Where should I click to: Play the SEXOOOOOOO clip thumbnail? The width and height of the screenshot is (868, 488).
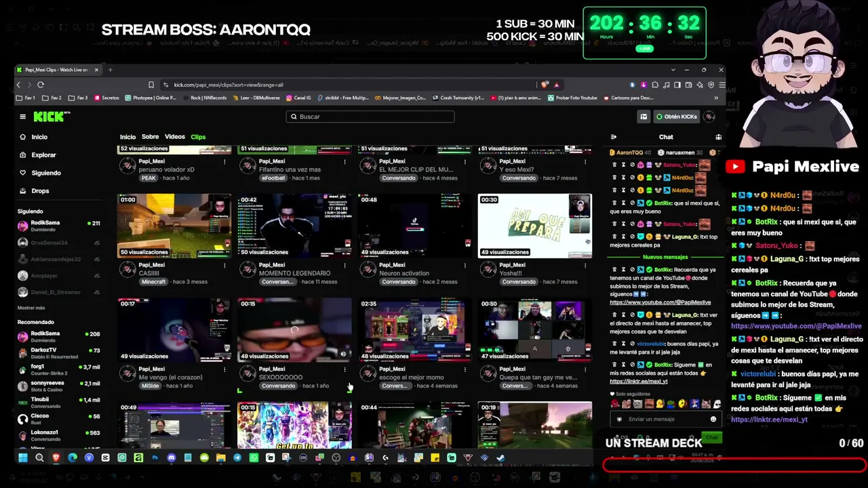[294, 330]
